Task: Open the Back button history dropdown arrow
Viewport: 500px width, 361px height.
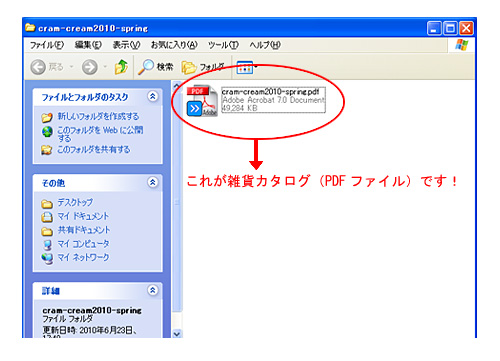Action: click(71, 67)
